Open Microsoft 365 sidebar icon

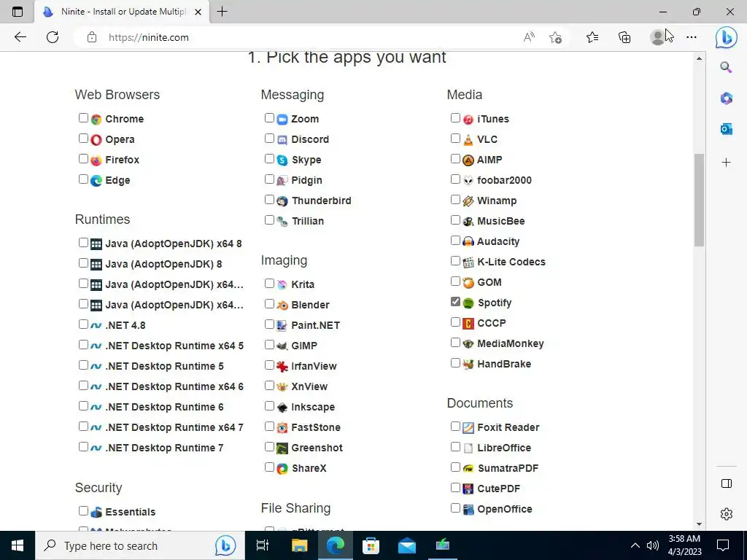point(726,98)
